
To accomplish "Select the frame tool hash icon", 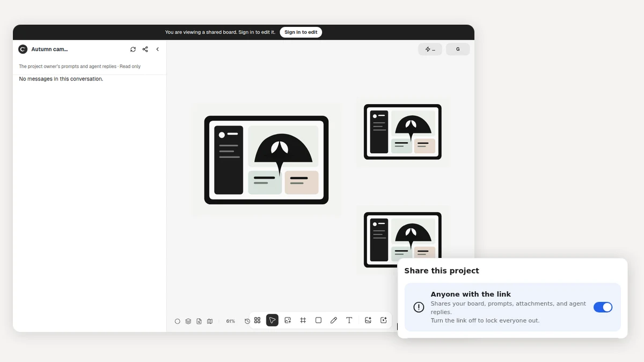I will pyautogui.click(x=303, y=320).
